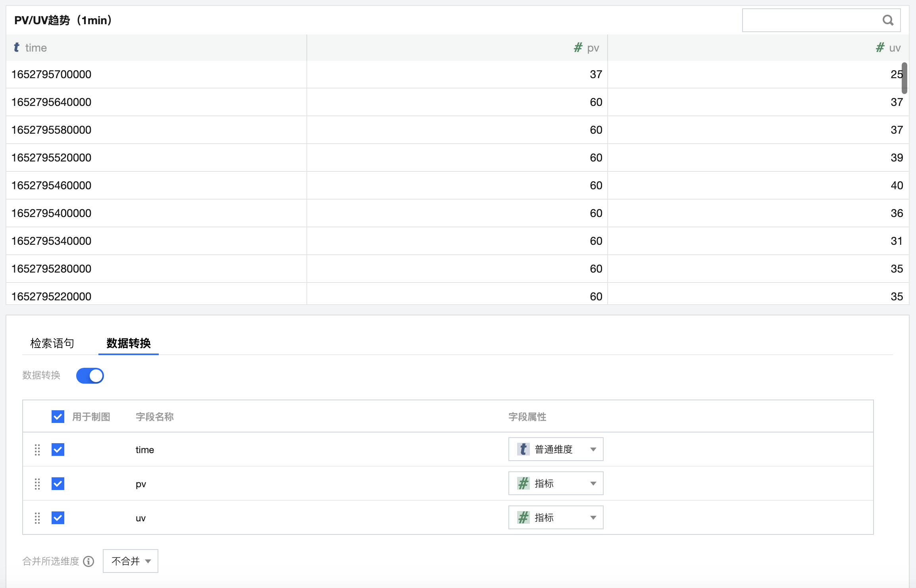Click info icon beside 合并所选维度

89,561
